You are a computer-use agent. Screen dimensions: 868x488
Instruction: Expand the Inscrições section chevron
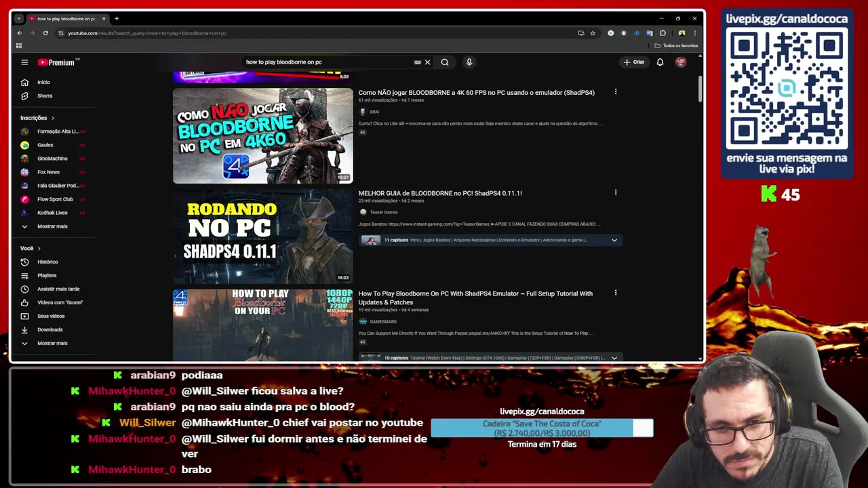[52, 118]
